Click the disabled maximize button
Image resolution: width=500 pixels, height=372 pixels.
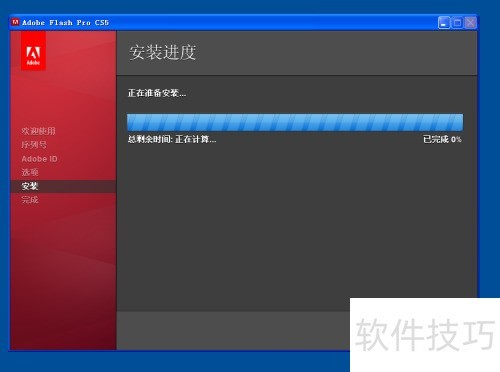coord(457,23)
